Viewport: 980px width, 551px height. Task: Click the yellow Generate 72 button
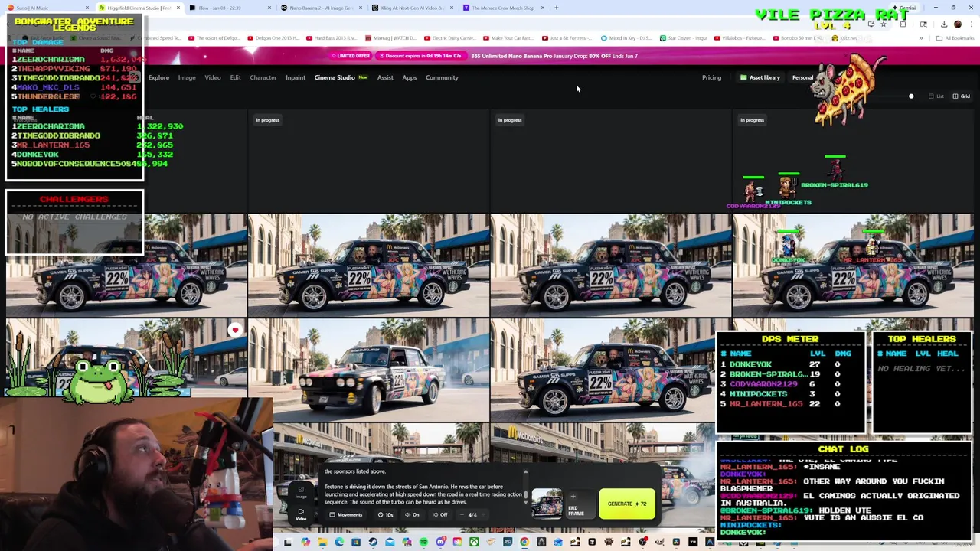[627, 504]
